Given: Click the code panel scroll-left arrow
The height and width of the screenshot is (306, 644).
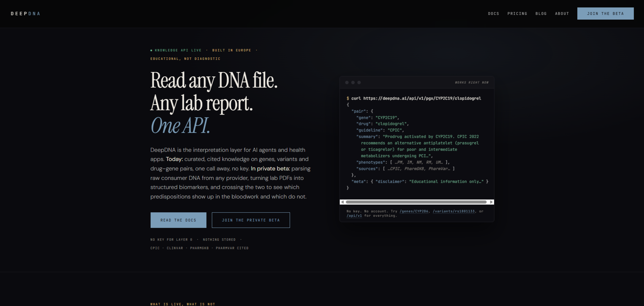Looking at the screenshot, I should click(342, 202).
